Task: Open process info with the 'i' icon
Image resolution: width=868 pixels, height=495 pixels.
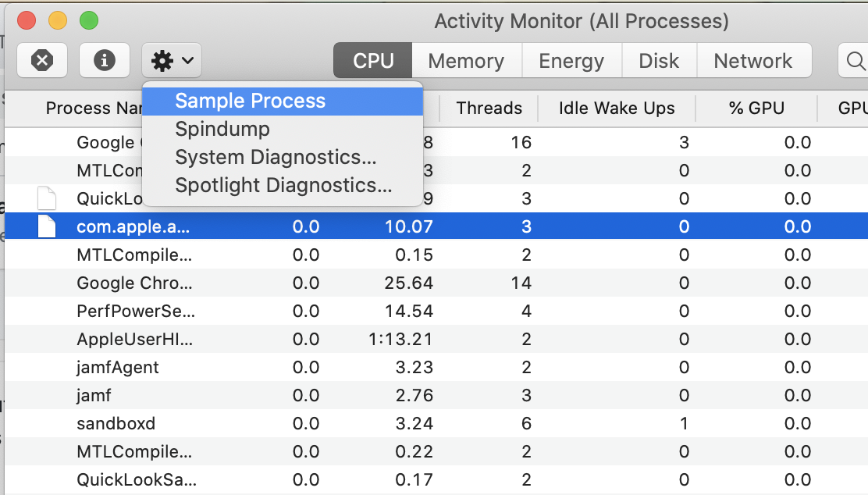Action: (x=105, y=60)
